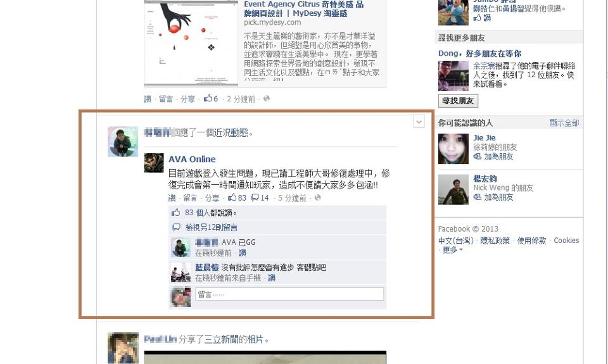Click the globe privacy icon beside 5 分鐘前
This screenshot has width=608, height=364.
[x=317, y=198]
